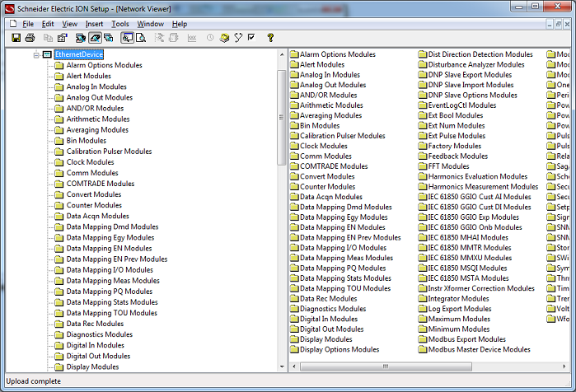The height and width of the screenshot is (392, 576).
Task: Click the right pane scroll-left arrow
Action: pos(294,366)
